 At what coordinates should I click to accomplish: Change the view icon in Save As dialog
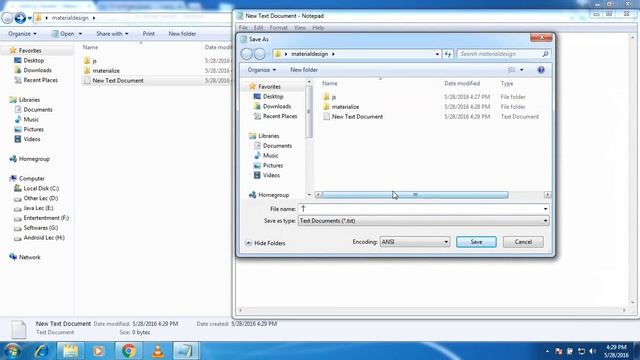pyautogui.click(x=511, y=70)
